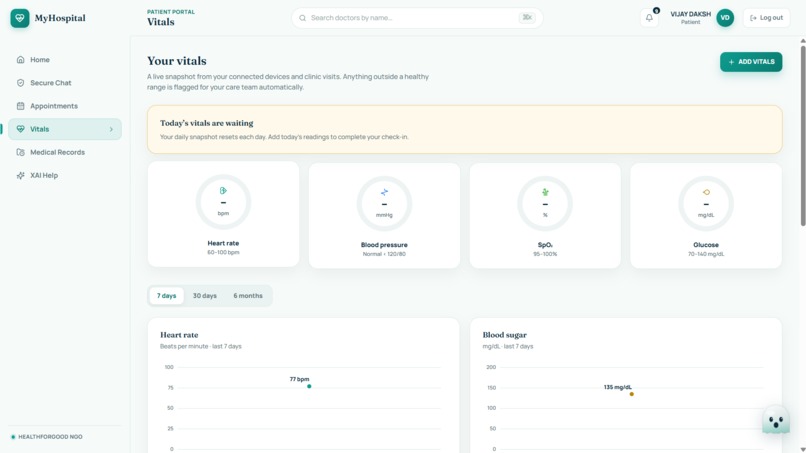Switch to the 6 months range
Screen dimensions: 806x453
click(x=248, y=296)
